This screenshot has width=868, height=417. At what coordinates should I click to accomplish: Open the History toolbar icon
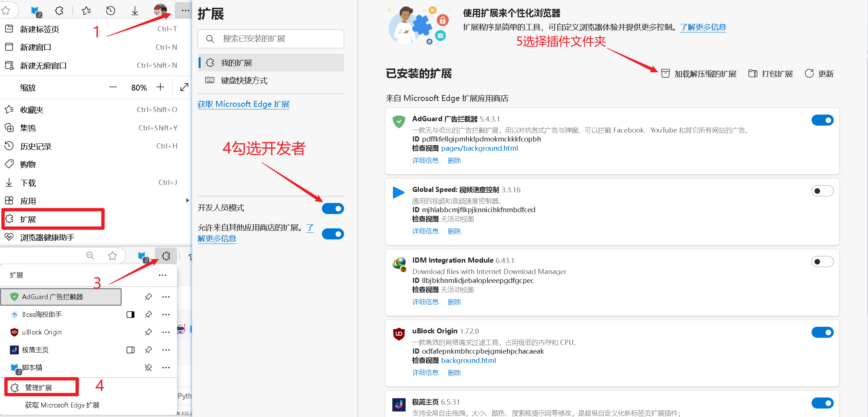pos(111,11)
